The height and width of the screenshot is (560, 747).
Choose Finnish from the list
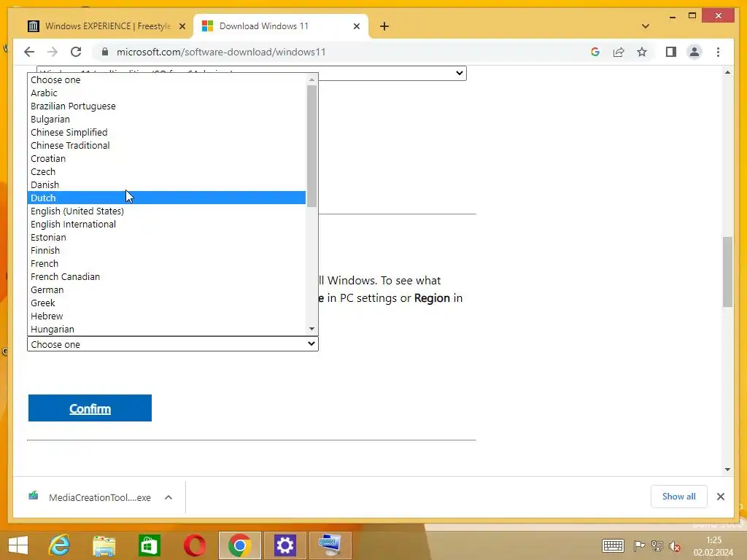[166, 250]
